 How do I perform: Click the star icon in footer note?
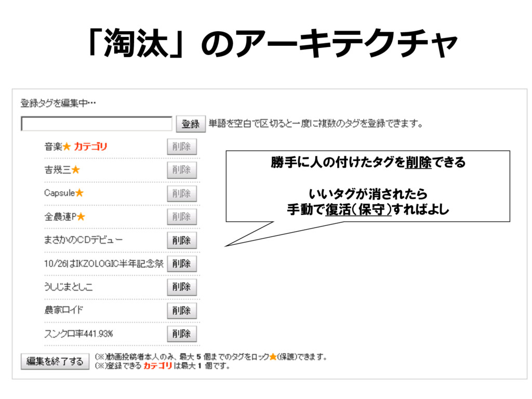pyautogui.click(x=273, y=356)
